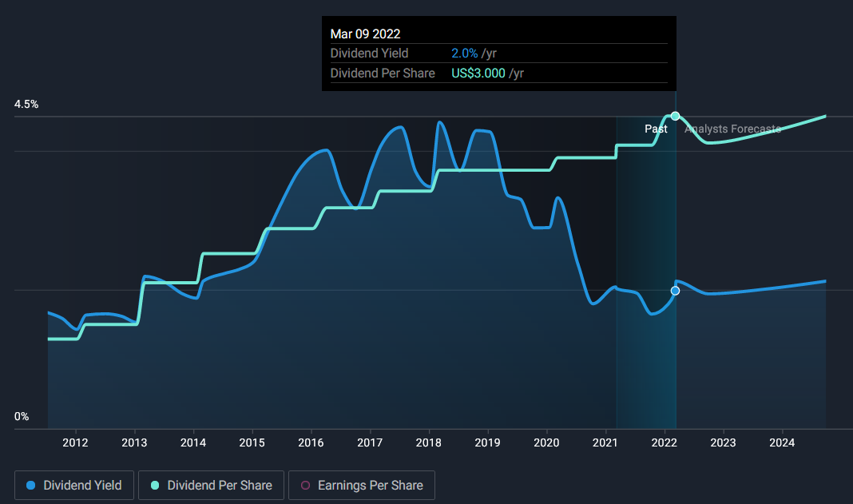Click the hollow circle in Earnings Per Share legend
The height and width of the screenshot is (504, 853).
coord(305,486)
